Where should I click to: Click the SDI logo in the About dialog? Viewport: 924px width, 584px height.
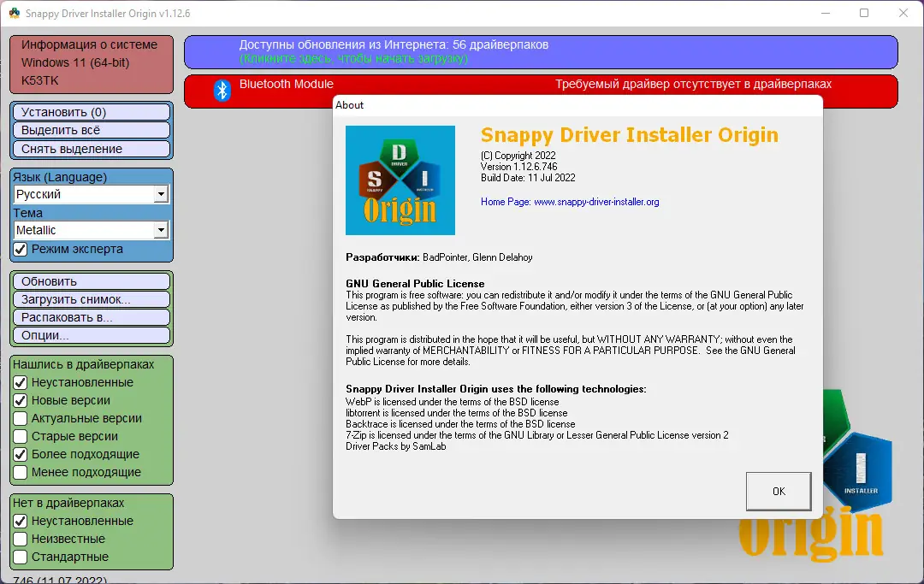click(x=400, y=180)
